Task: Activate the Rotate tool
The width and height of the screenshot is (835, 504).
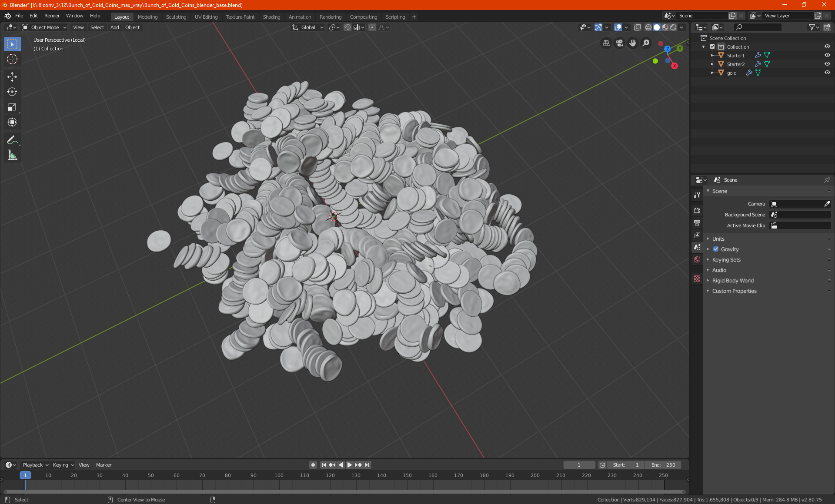Action: pyautogui.click(x=12, y=92)
